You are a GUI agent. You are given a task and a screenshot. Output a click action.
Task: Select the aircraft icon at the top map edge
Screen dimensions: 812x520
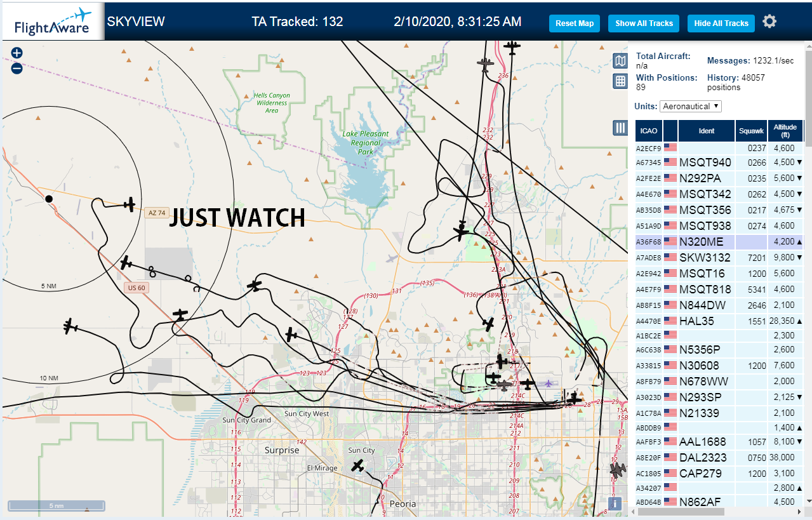pos(512,46)
